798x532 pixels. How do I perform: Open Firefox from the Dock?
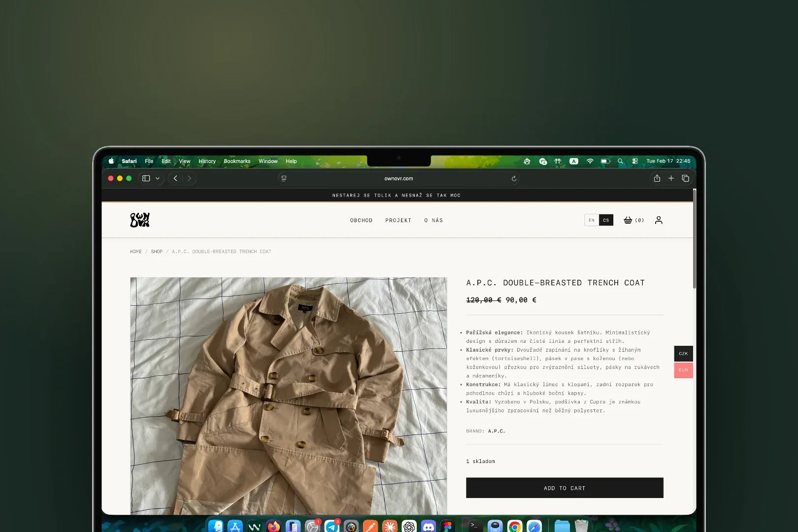coord(274,526)
